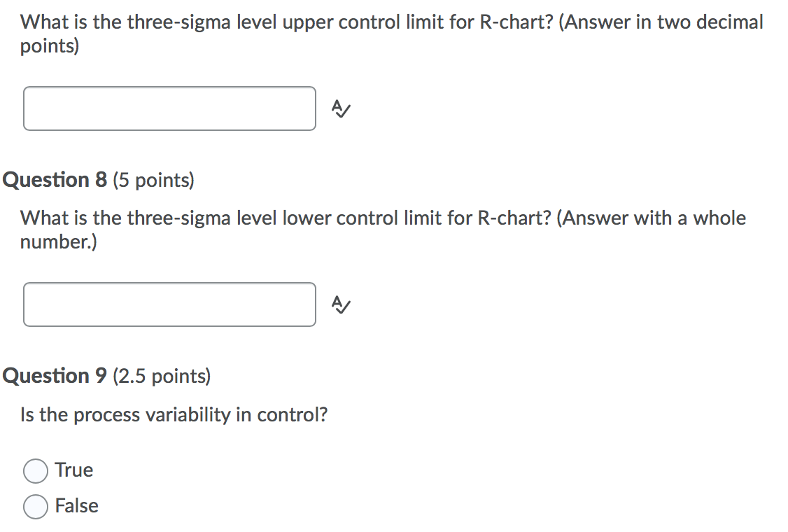
Task: Click inside the lower control limit answer box
Action: (169, 304)
